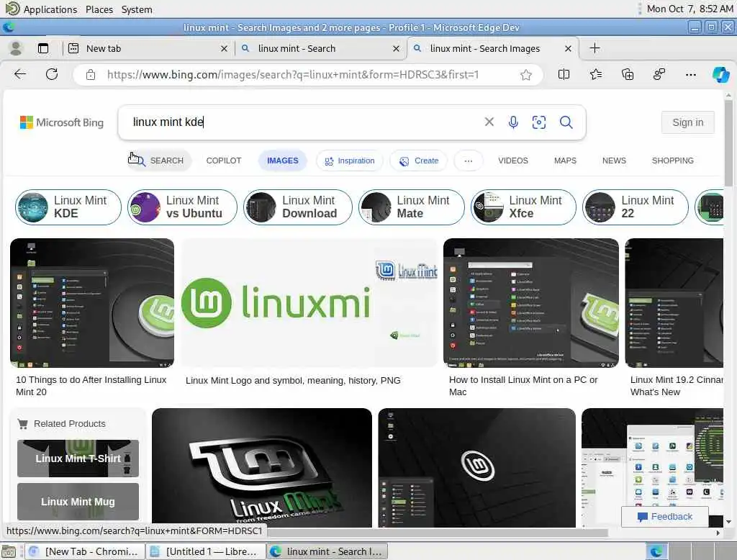Switch to New Tab Chromium taskbar window
The image size is (737, 560).
pyautogui.click(x=85, y=551)
